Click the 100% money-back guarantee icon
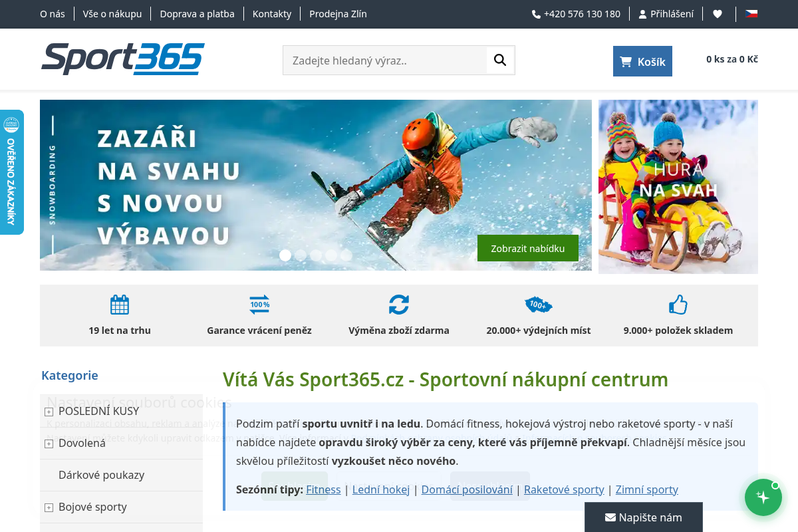 point(259,305)
